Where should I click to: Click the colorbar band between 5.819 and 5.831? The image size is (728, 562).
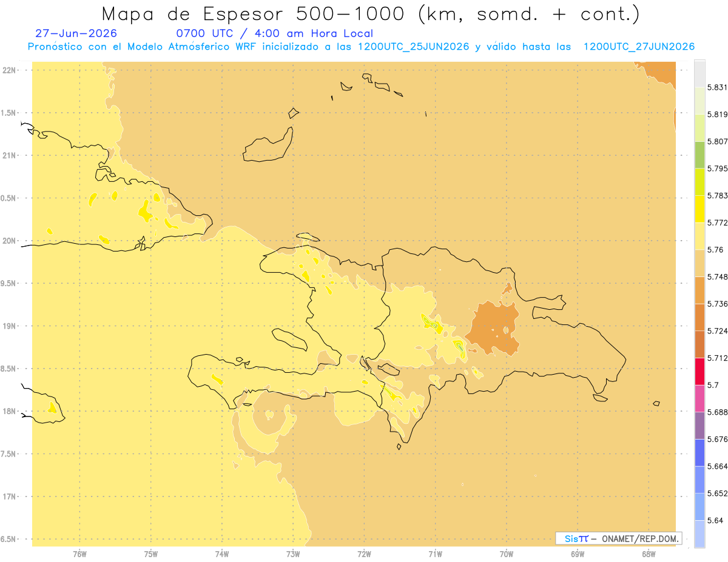point(699,101)
